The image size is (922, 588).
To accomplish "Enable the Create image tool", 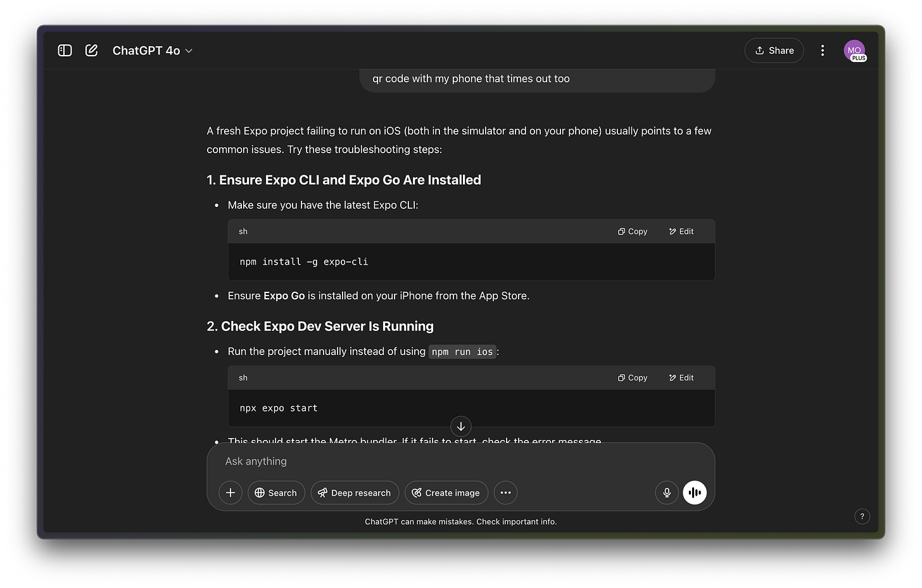I will pyautogui.click(x=446, y=492).
